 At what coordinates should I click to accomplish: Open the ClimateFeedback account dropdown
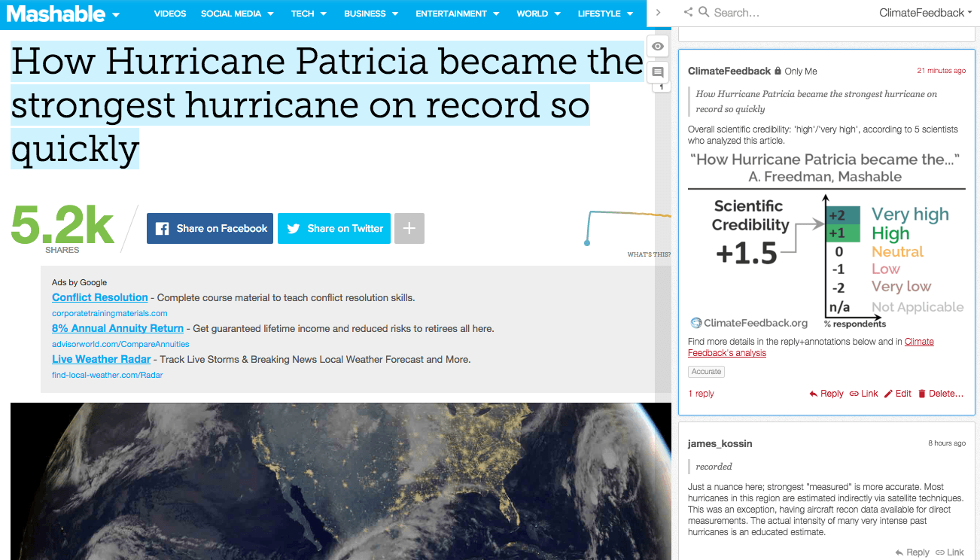pyautogui.click(x=925, y=13)
